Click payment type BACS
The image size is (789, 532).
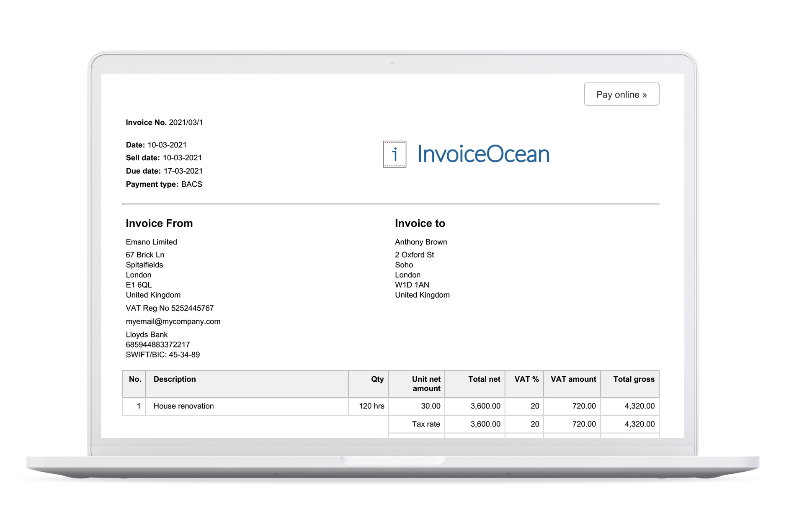click(x=192, y=184)
